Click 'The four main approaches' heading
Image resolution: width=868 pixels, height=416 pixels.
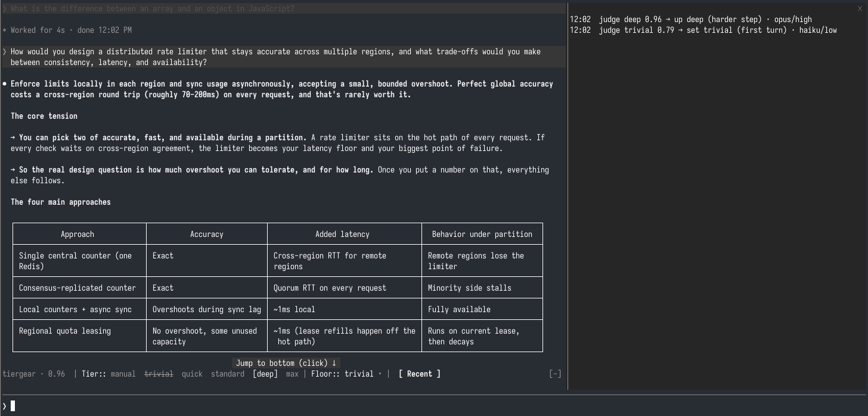tap(61, 202)
